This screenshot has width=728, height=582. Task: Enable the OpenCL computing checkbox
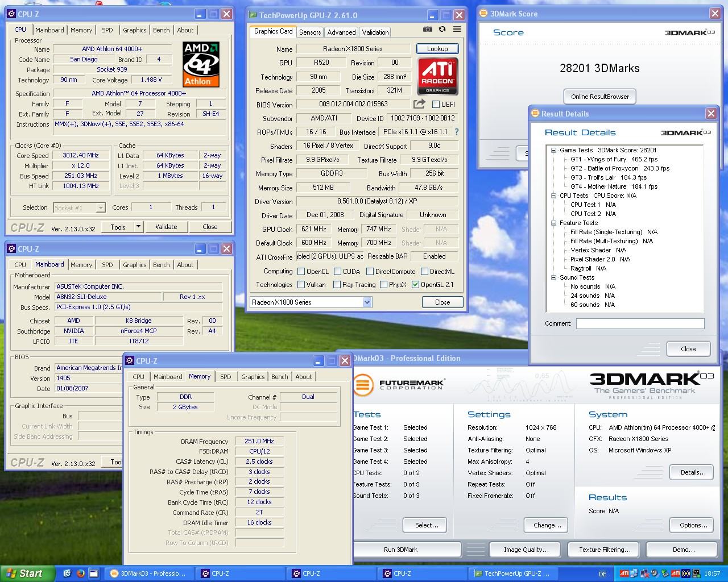[301, 272]
